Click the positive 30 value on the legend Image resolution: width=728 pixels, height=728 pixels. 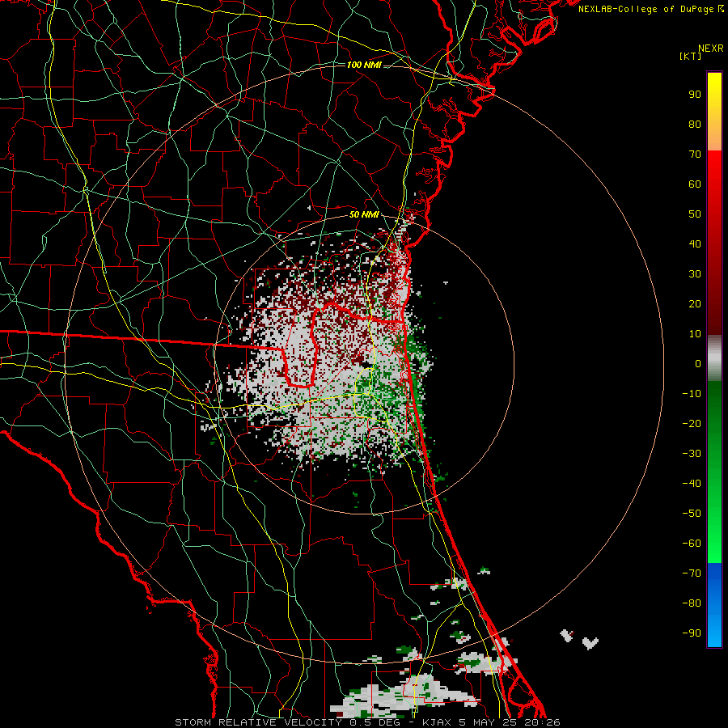pyautogui.click(x=695, y=274)
